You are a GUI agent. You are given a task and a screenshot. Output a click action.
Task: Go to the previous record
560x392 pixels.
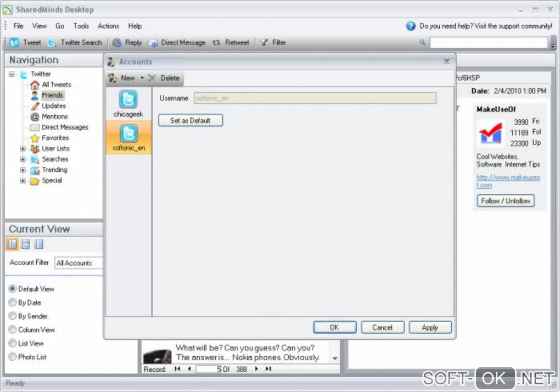point(189,369)
